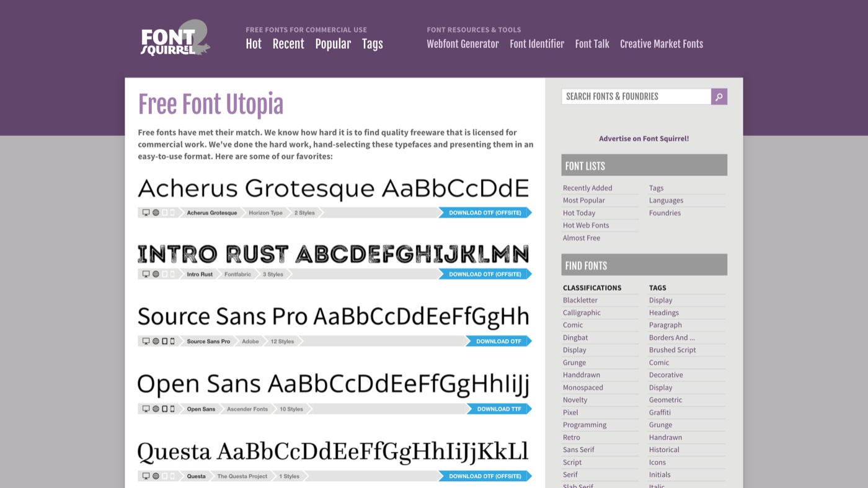The image size is (868, 488).
Task: Open the Acherus Grotesque font preview
Action: (x=334, y=188)
